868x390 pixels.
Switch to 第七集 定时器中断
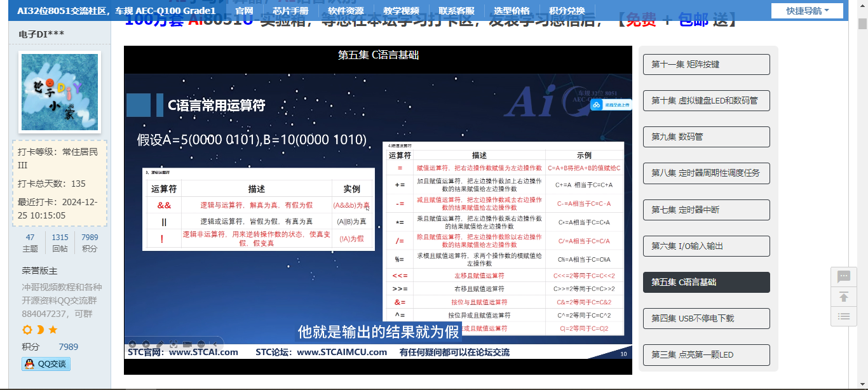point(707,210)
